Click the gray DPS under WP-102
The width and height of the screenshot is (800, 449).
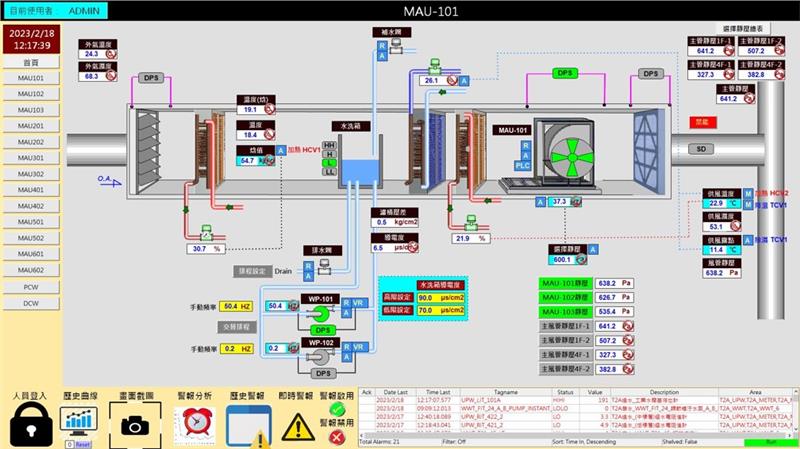(323, 373)
